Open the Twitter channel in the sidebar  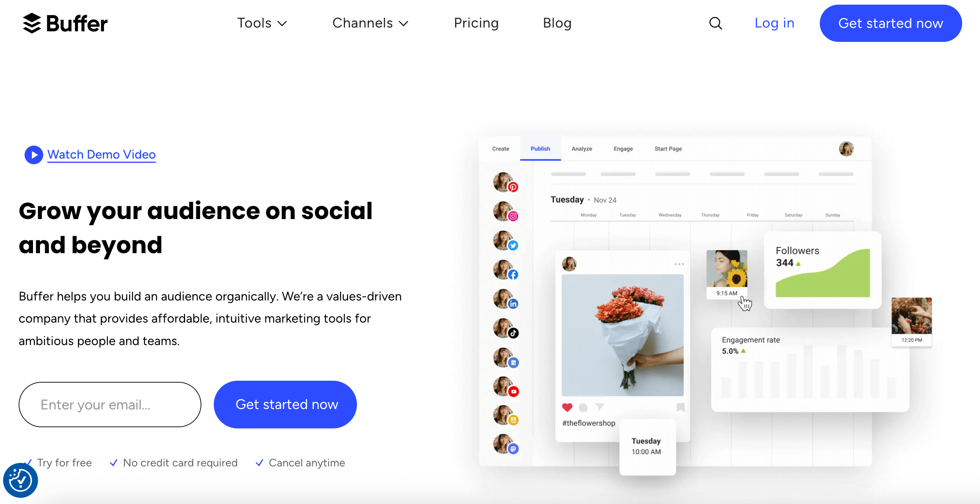click(x=513, y=245)
